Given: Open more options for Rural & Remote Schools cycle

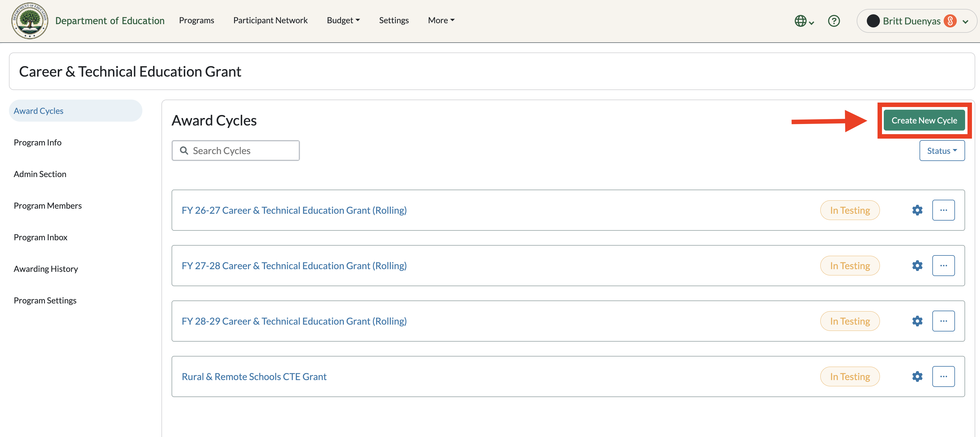Looking at the screenshot, I should point(943,377).
